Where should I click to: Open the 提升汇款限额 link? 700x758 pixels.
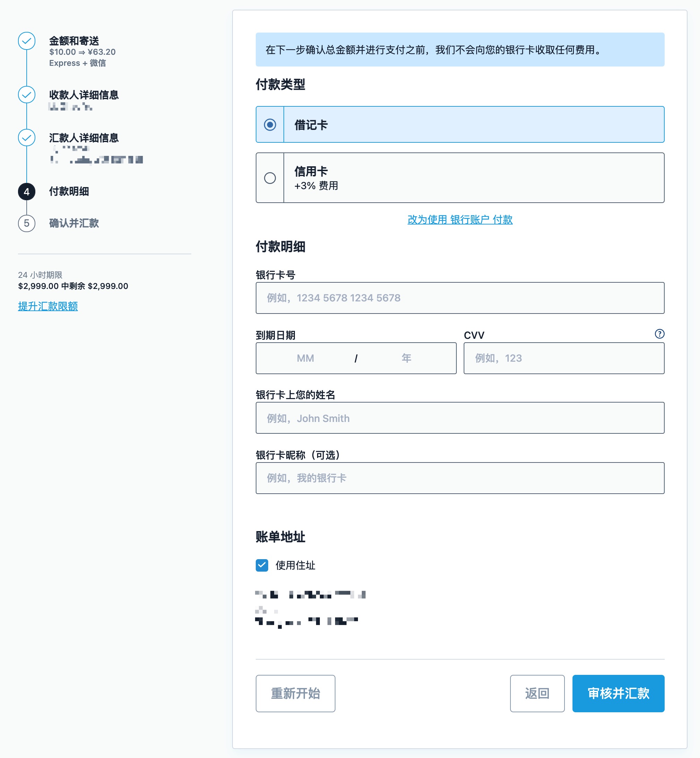(x=47, y=306)
